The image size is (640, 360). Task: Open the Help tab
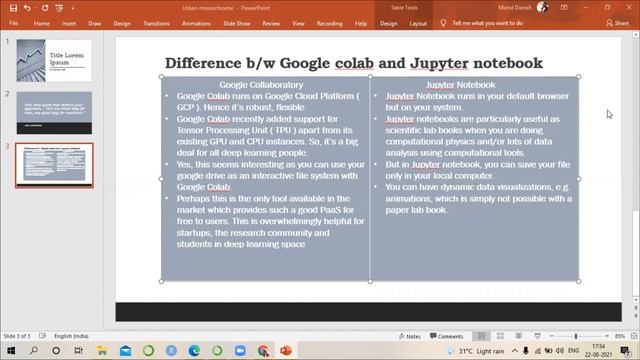tap(360, 23)
